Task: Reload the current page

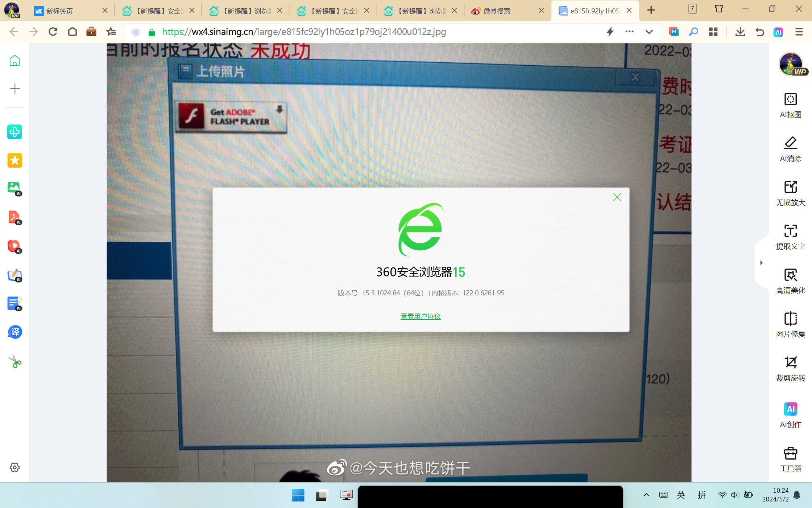Action: pos(53,32)
